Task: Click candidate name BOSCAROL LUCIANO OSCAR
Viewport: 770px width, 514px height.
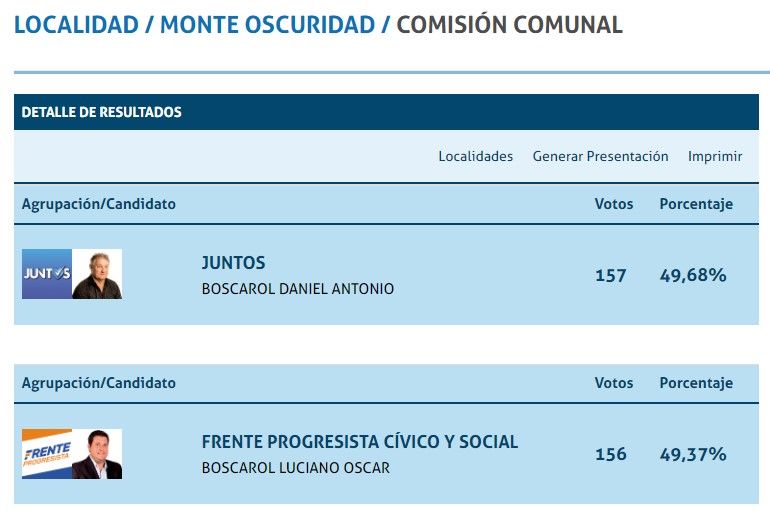Action: [x=295, y=468]
